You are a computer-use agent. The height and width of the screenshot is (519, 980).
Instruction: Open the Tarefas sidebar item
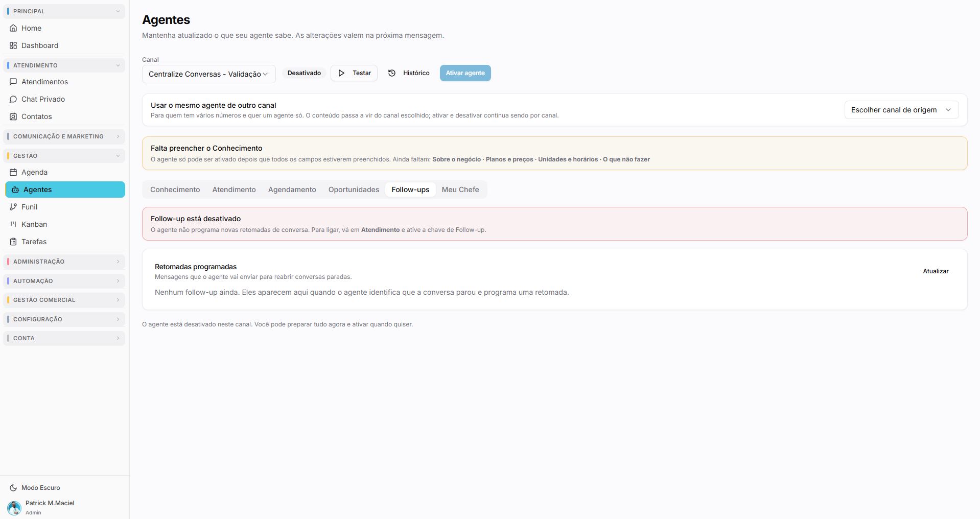pos(64,242)
